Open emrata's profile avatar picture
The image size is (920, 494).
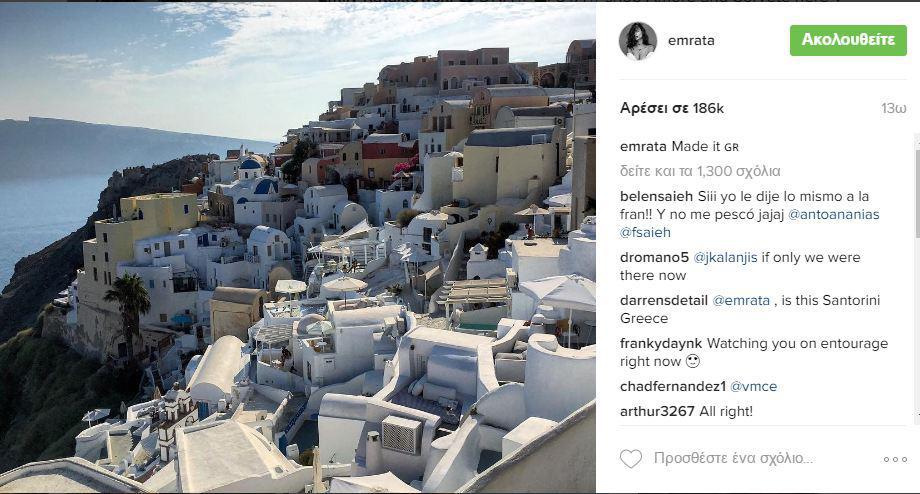(637, 41)
